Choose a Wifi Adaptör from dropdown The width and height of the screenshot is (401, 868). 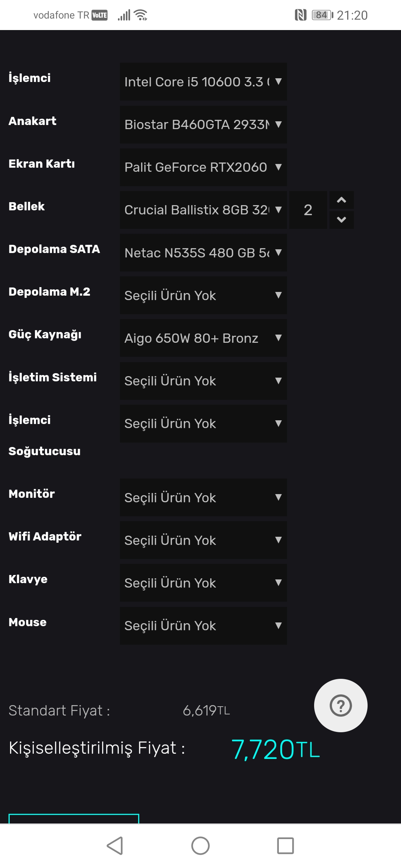pos(203,540)
